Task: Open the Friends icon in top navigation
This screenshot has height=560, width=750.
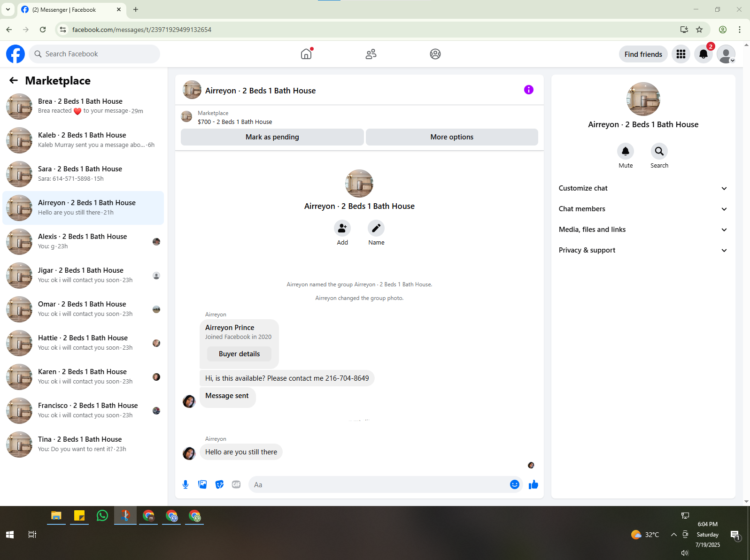Action: click(371, 54)
